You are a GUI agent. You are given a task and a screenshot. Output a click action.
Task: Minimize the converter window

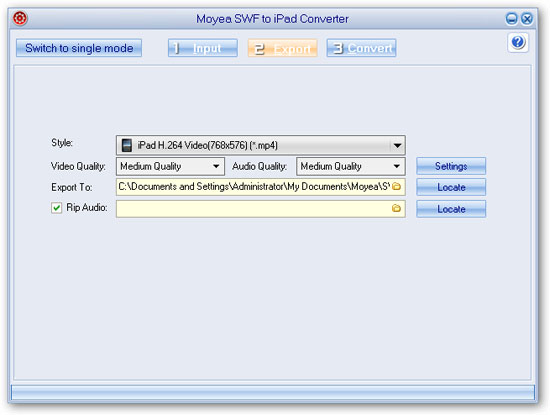pyautogui.click(x=511, y=19)
